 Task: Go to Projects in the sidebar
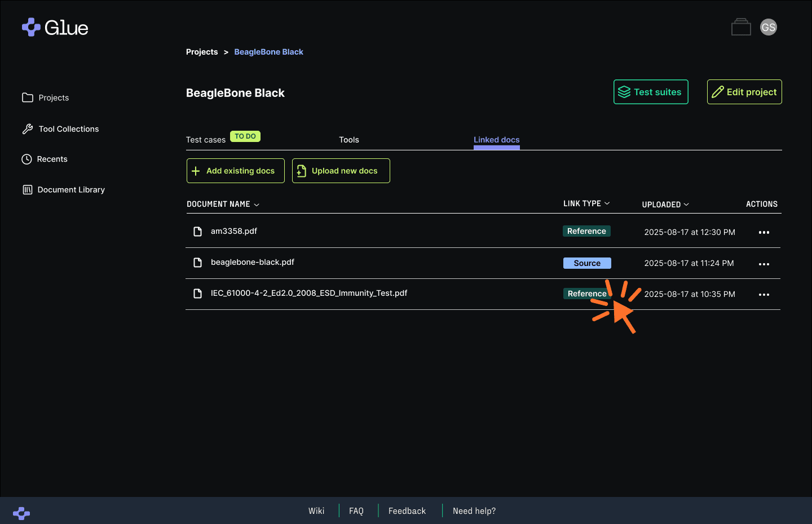(x=46, y=97)
